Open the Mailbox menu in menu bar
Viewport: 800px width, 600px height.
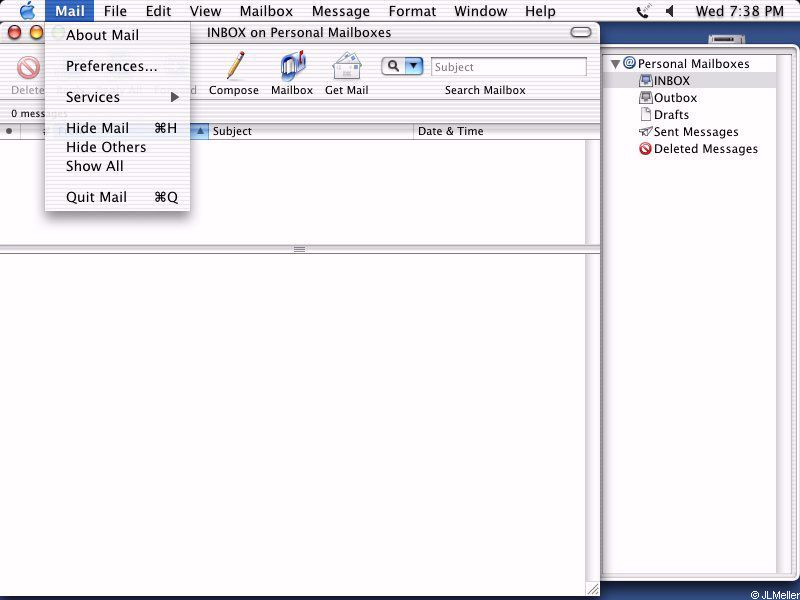point(266,11)
